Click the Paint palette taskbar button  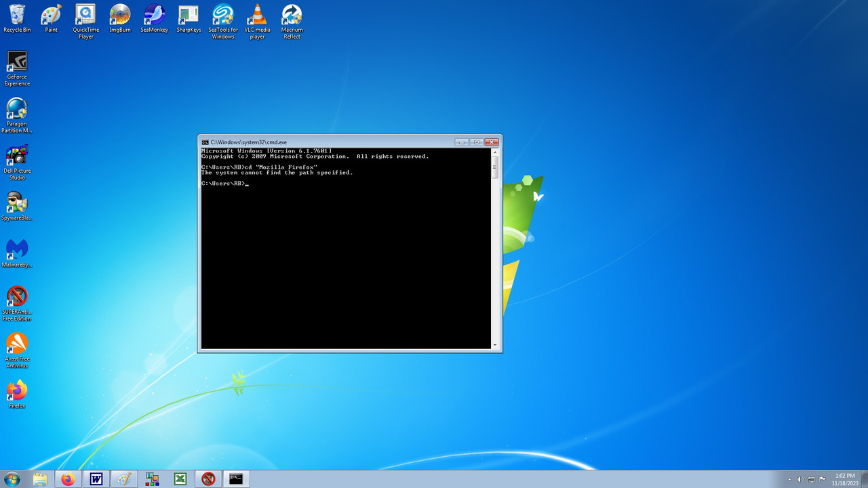coord(123,479)
